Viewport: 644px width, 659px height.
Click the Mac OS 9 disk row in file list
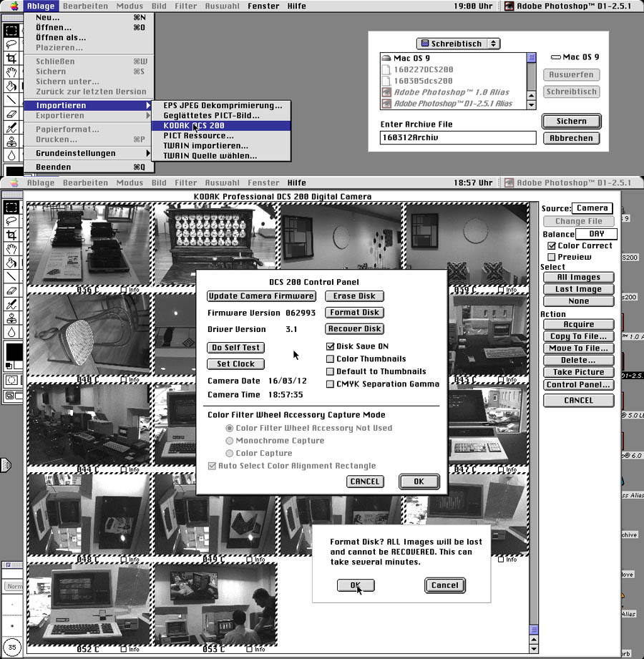coord(453,58)
